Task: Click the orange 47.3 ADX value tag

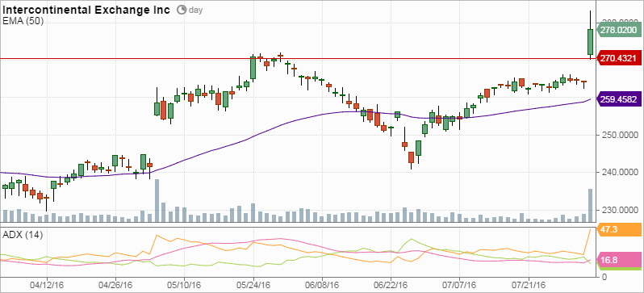Action: click(x=619, y=229)
